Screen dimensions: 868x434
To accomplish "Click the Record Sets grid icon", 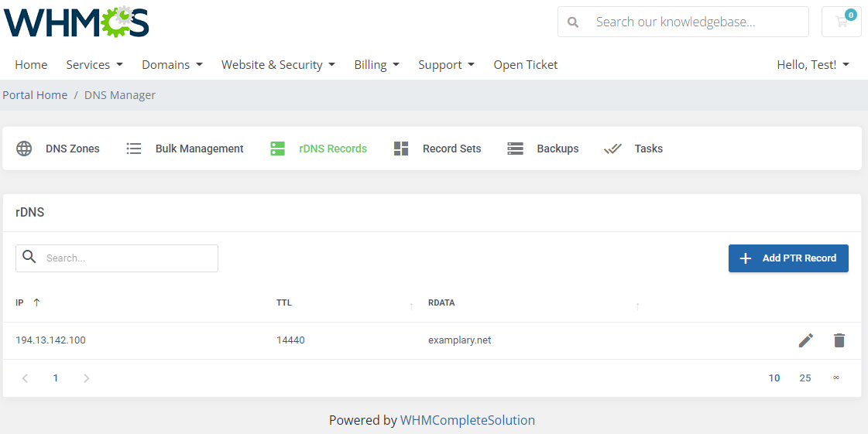I will coord(401,149).
